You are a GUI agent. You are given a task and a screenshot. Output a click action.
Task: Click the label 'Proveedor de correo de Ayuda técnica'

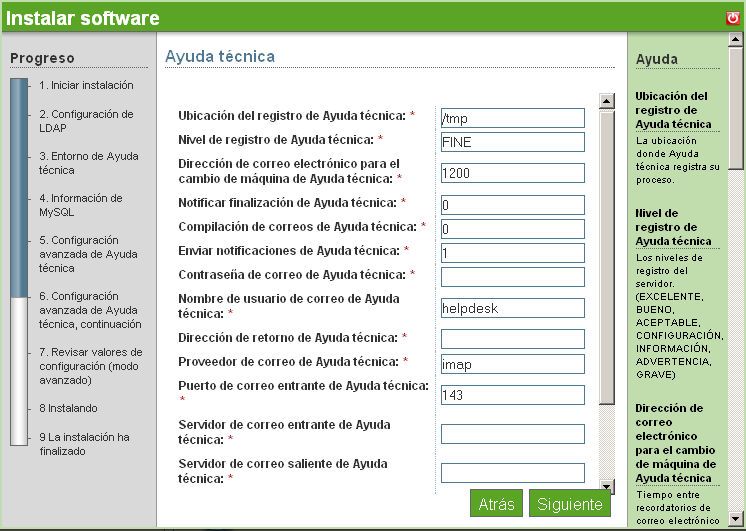tap(288, 362)
